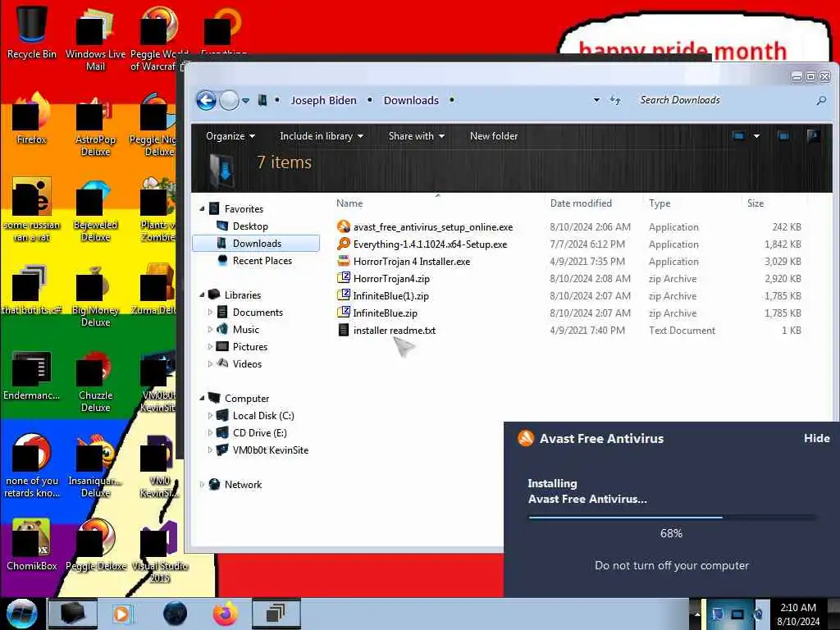This screenshot has height=630, width=840.
Task: Click the Avast logo icon in installer
Action: (x=526, y=438)
